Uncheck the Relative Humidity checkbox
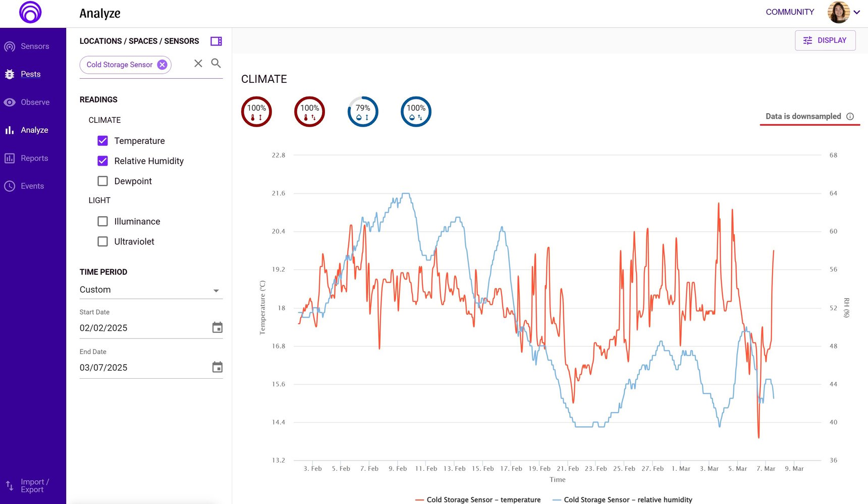This screenshot has width=868, height=504. [x=102, y=161]
